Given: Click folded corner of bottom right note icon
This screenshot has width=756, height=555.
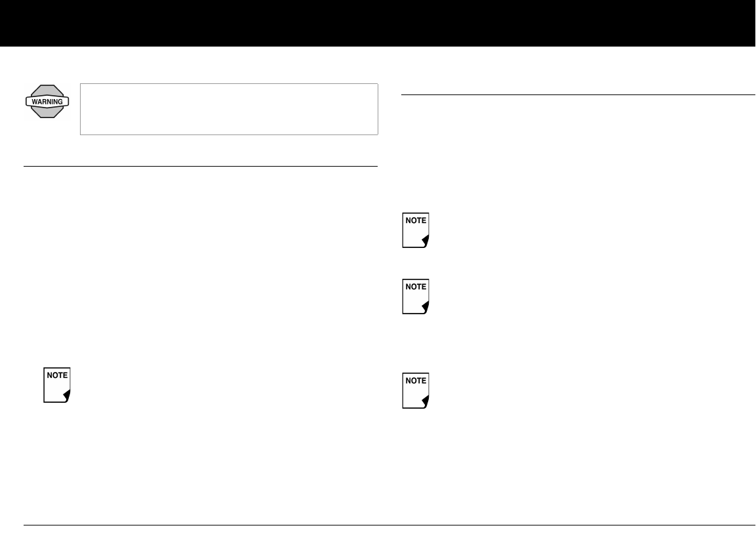Looking at the screenshot, I should 425,401.
